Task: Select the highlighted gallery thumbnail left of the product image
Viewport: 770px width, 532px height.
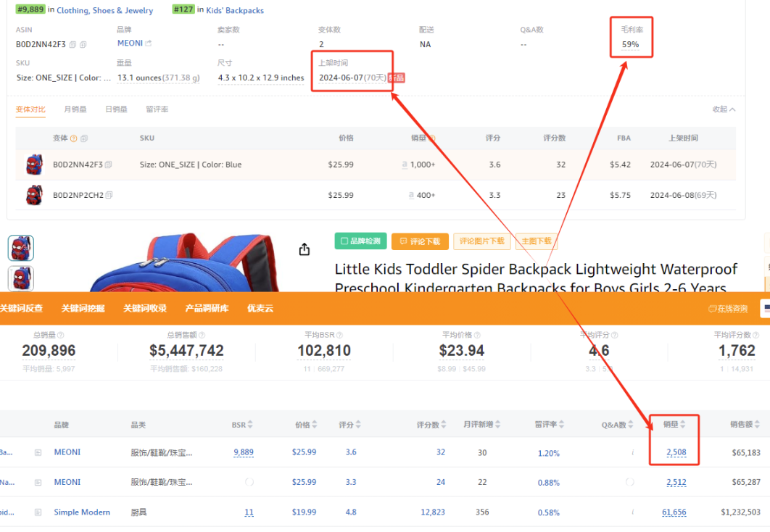Action: click(x=20, y=248)
